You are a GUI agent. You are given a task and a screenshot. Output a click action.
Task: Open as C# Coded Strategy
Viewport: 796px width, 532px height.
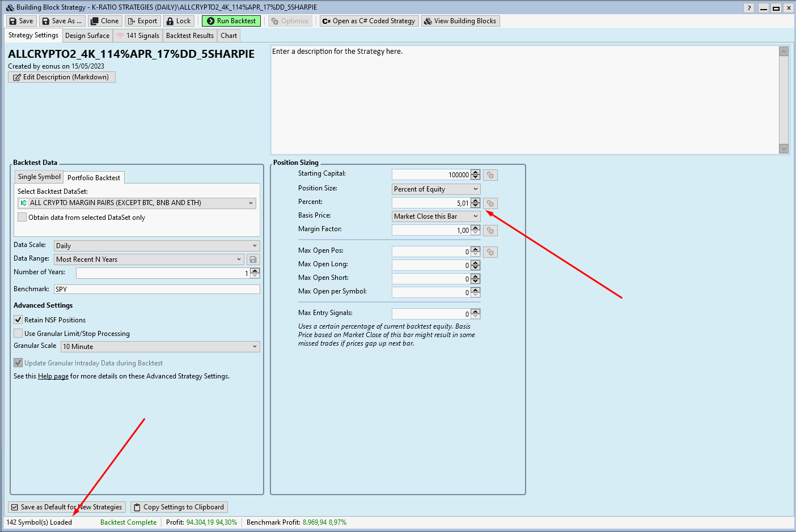pyautogui.click(x=369, y=21)
